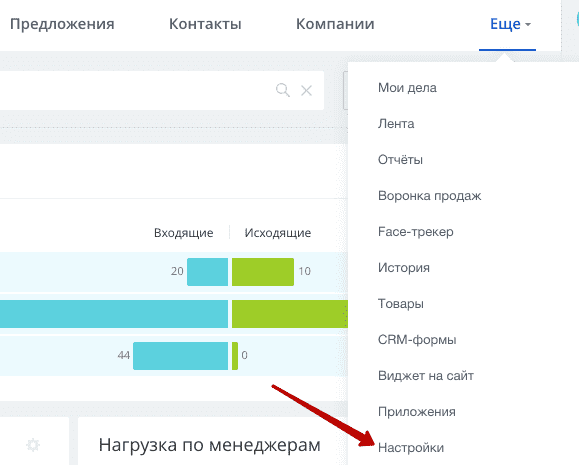
Task: Collapse the Еще dropdown menu
Action: pos(510,24)
